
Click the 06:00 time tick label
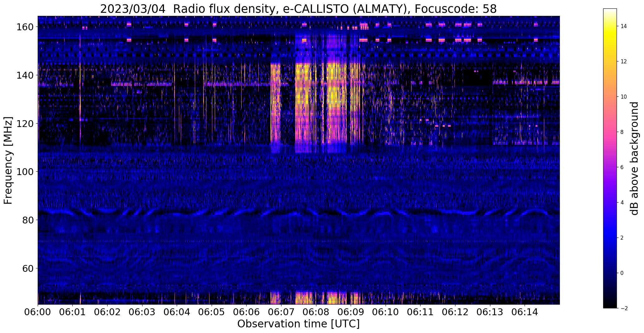[38, 312]
